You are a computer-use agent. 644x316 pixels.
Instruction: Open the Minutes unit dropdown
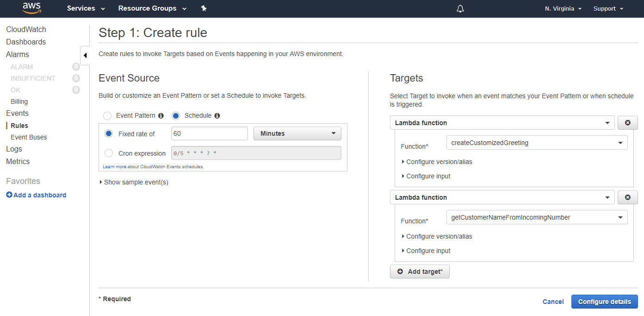(297, 133)
